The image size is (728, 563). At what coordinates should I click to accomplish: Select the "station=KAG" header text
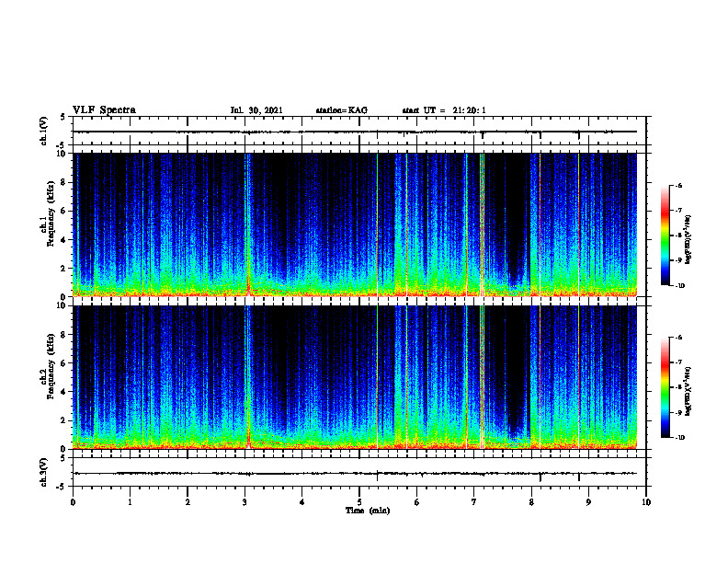341,110
